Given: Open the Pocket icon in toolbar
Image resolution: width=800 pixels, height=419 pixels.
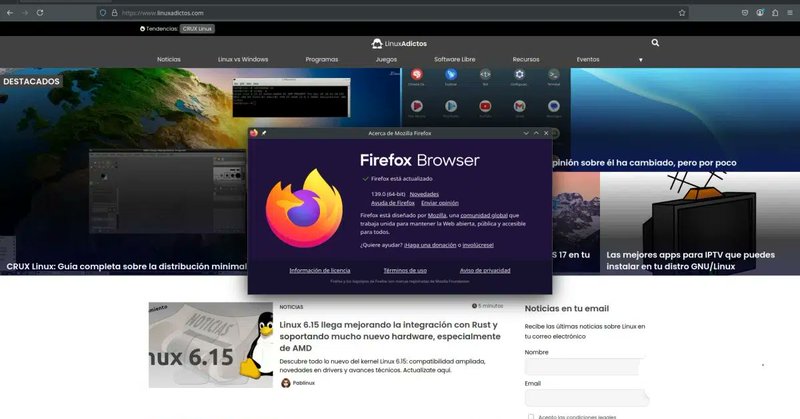Looking at the screenshot, I should (x=745, y=13).
